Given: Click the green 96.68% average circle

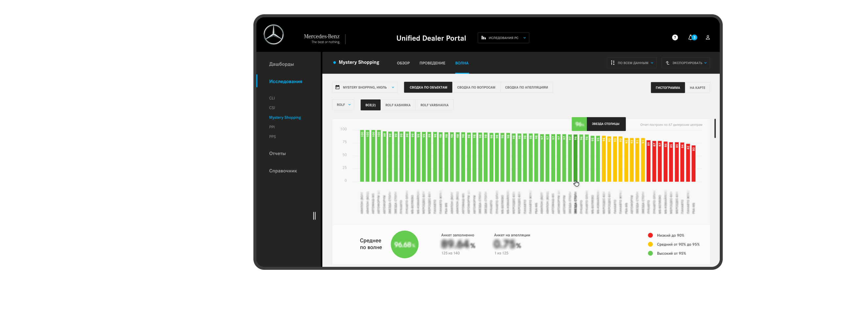Looking at the screenshot, I should 404,245.
